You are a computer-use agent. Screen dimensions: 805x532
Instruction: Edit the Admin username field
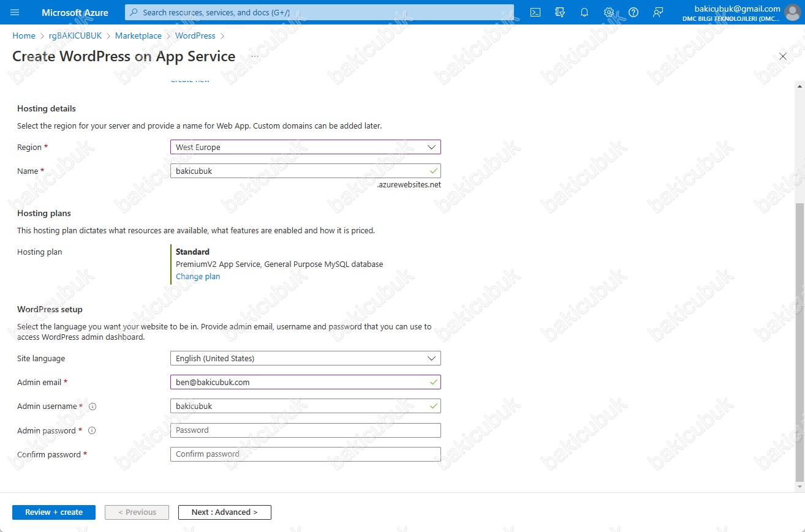(x=305, y=406)
